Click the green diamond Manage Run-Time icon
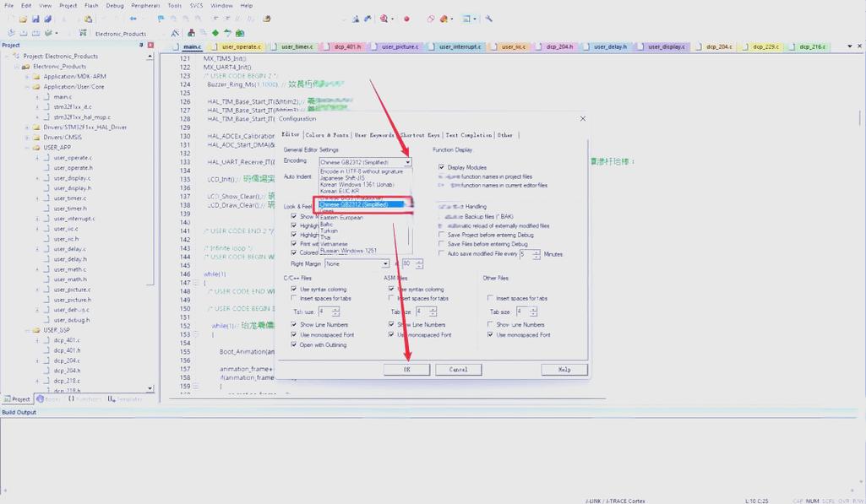Screen dimensions: 866x504 tap(215, 33)
